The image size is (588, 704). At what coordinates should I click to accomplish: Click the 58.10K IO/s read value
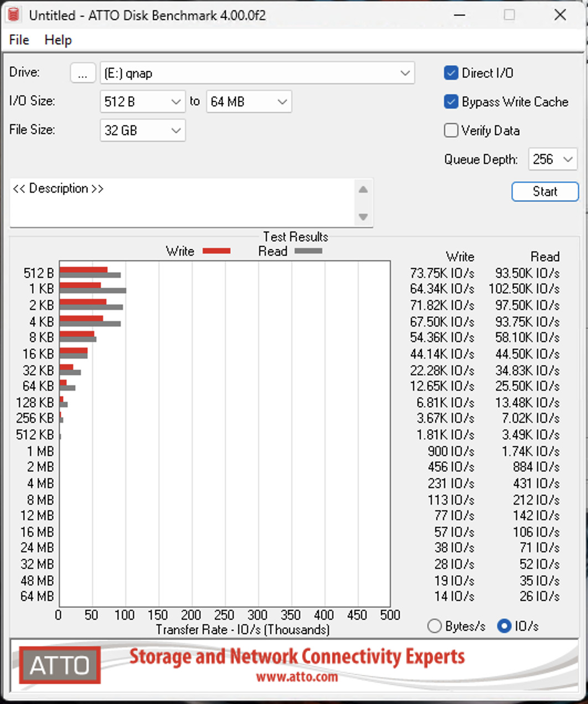pos(527,337)
